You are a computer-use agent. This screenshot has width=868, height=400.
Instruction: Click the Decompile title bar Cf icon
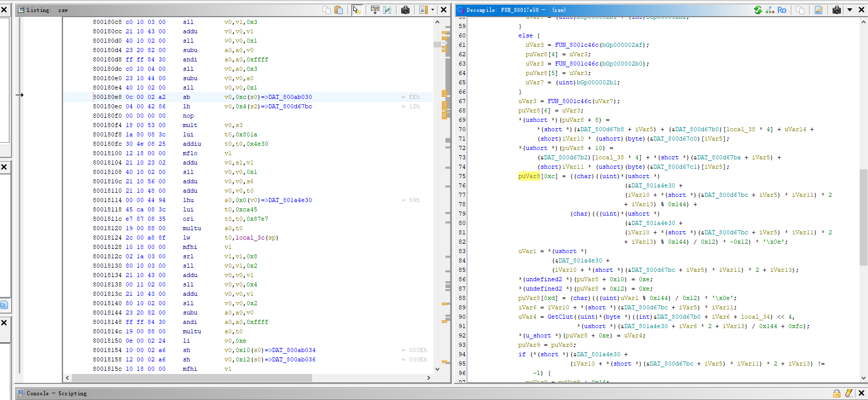[x=461, y=10]
